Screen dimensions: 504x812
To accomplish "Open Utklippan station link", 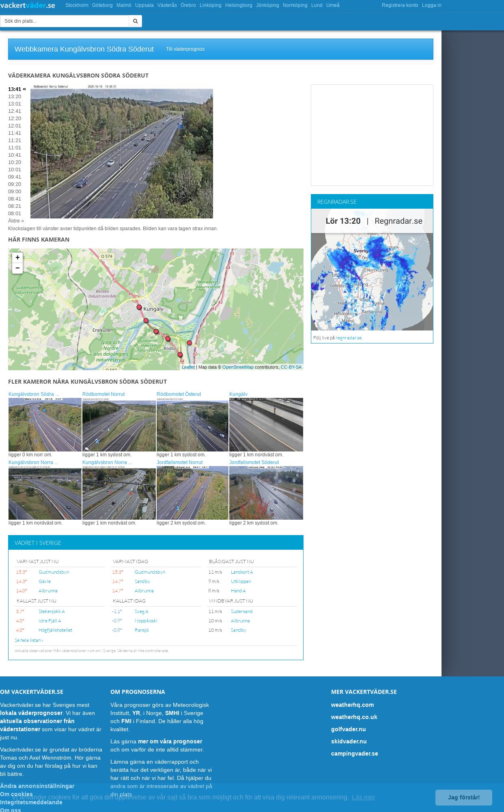I will pos(241,581).
